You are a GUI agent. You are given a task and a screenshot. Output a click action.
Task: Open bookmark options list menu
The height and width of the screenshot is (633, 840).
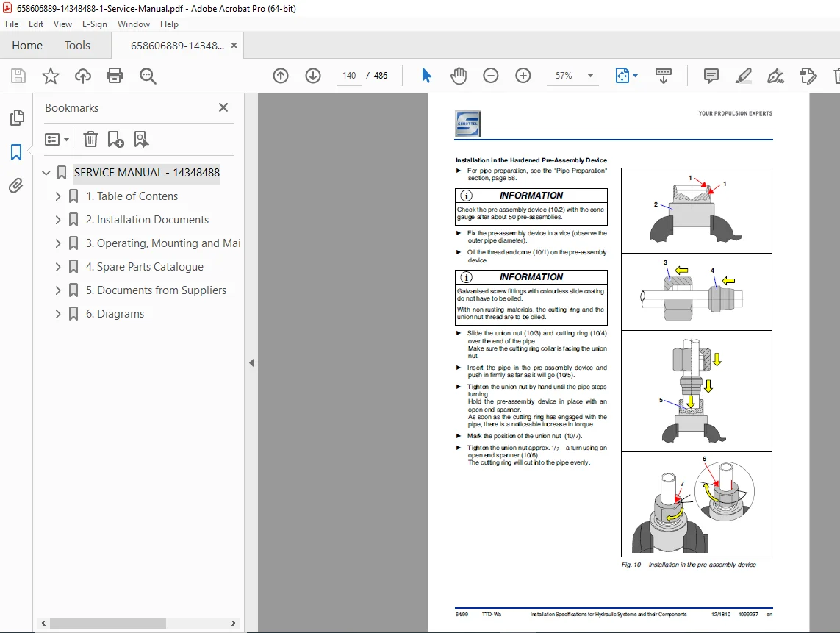57,140
